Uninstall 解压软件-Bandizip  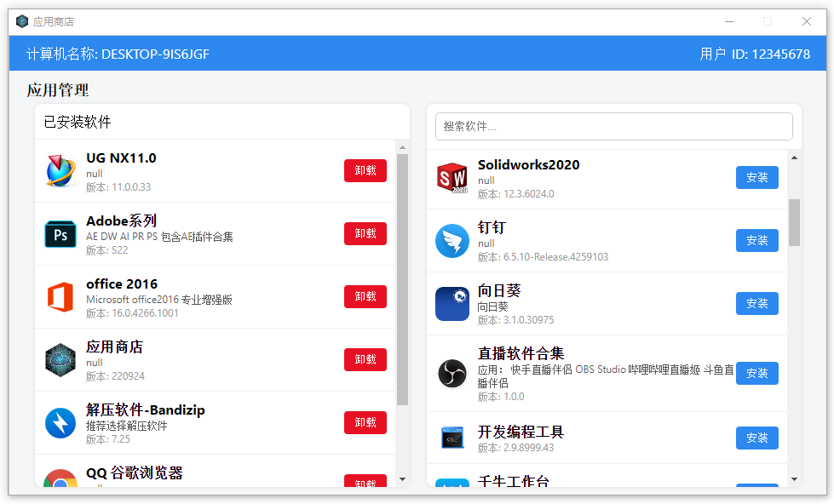[x=365, y=422]
